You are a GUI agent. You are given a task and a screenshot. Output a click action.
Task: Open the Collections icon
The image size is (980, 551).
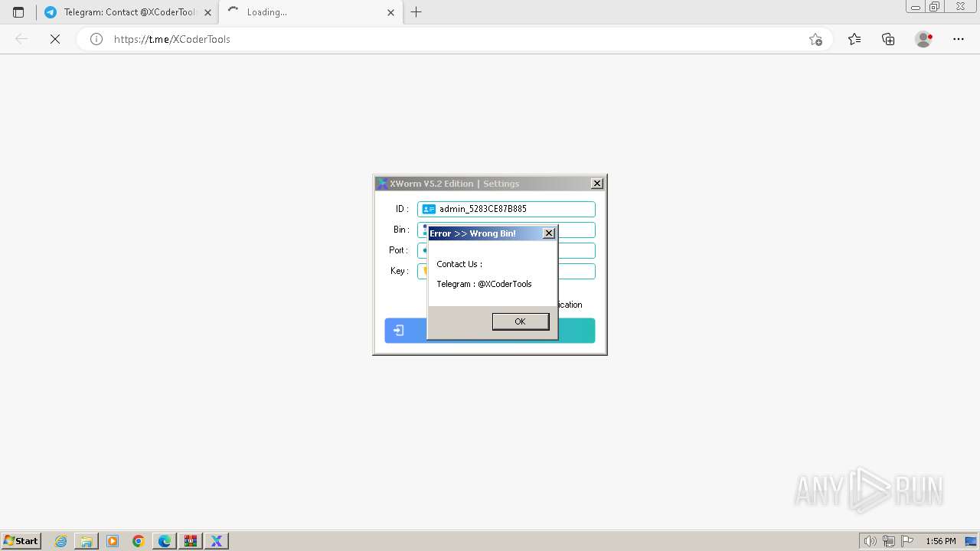pos(888,39)
